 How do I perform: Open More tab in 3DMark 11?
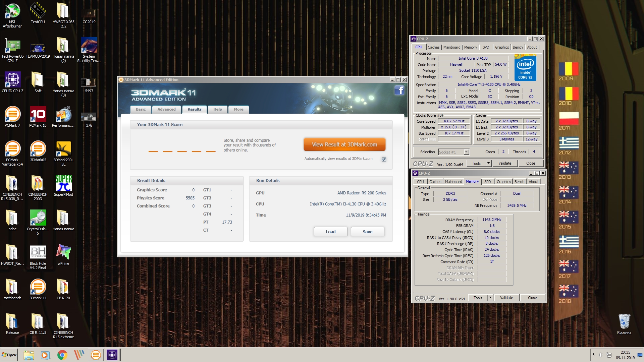pos(238,110)
